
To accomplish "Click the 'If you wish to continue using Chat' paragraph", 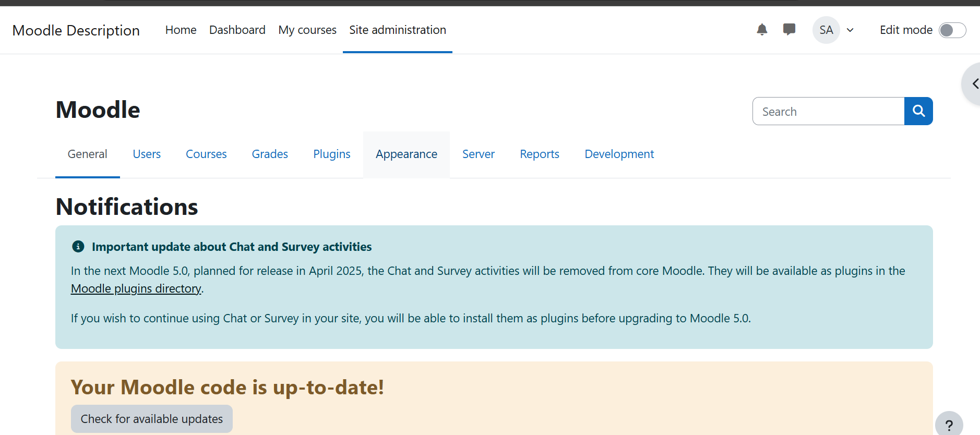I will coord(411,318).
